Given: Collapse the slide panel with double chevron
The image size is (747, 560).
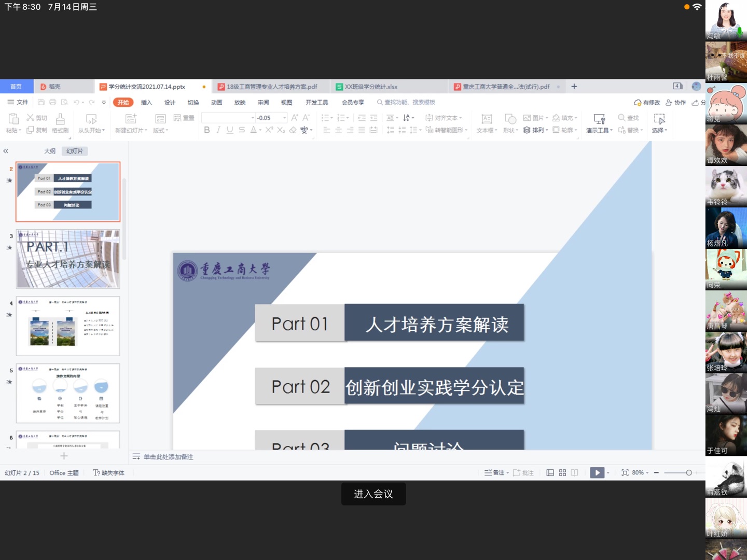Looking at the screenshot, I should pos(6,151).
